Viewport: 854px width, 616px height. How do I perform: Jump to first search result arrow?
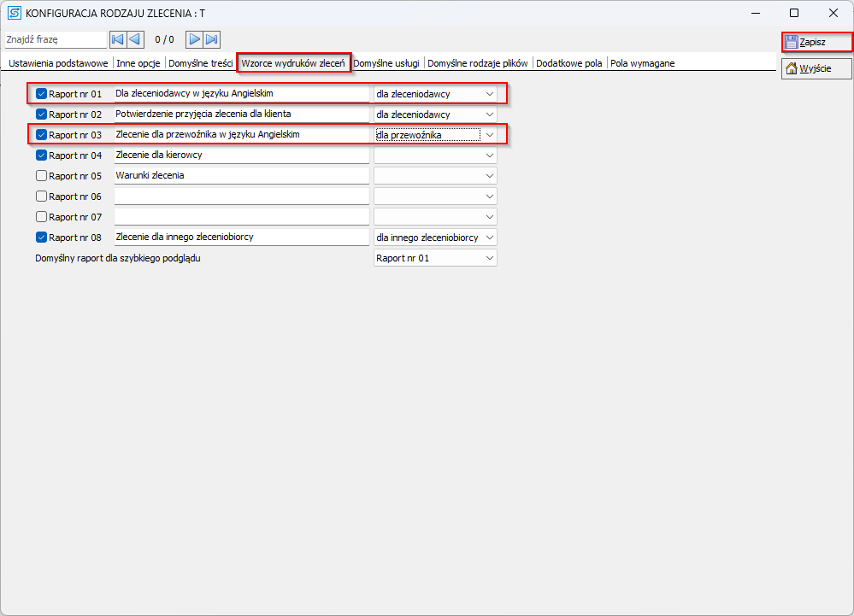pos(118,39)
